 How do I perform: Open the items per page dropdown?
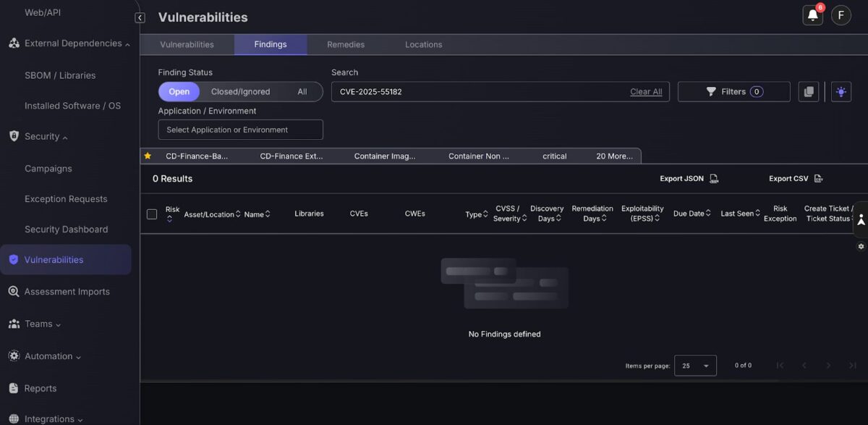pyautogui.click(x=694, y=366)
